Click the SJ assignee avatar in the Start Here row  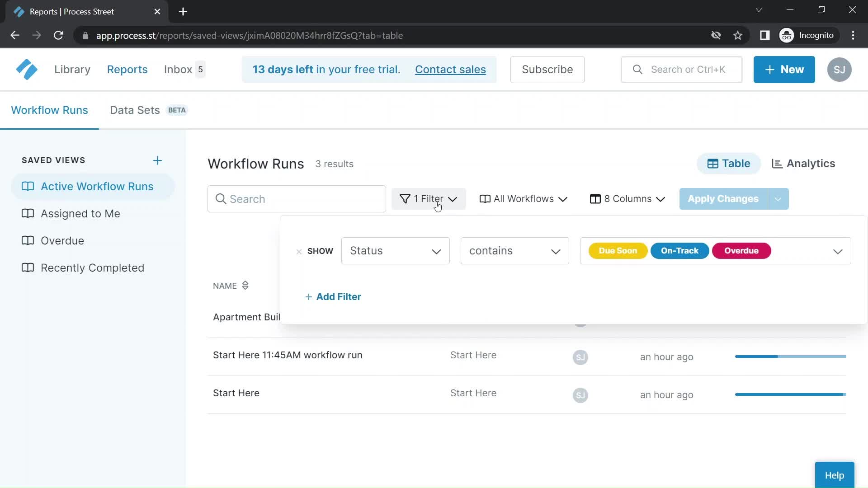[580, 395]
